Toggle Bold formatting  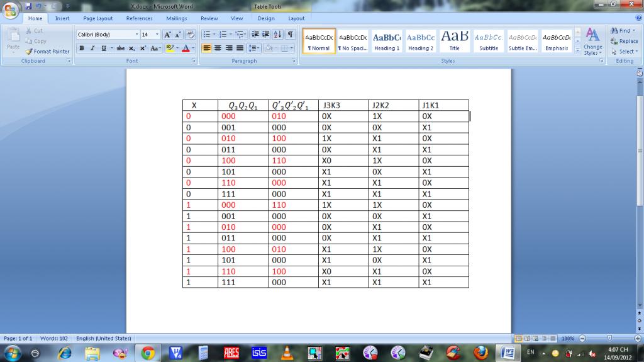click(x=82, y=48)
